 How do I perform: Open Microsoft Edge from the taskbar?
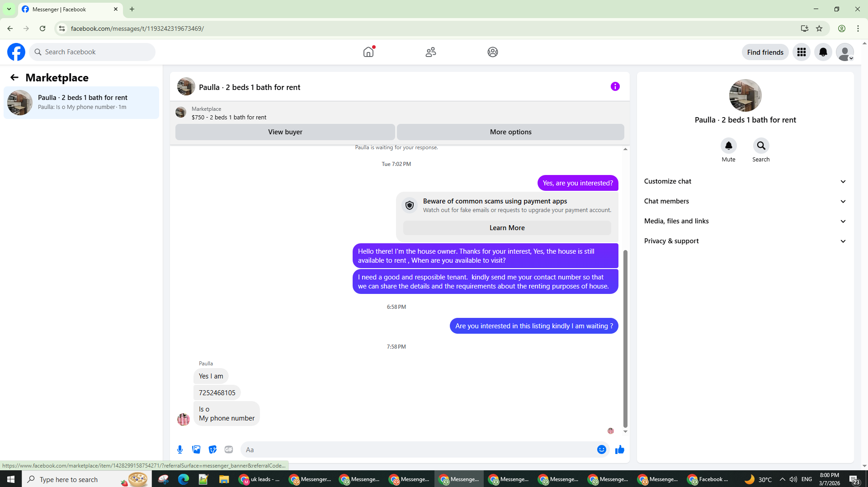[183, 479]
